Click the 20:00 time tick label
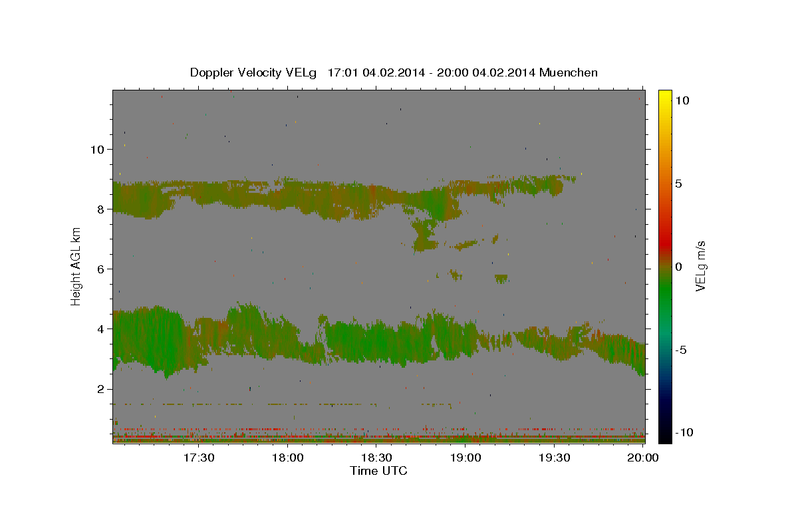 click(x=643, y=458)
